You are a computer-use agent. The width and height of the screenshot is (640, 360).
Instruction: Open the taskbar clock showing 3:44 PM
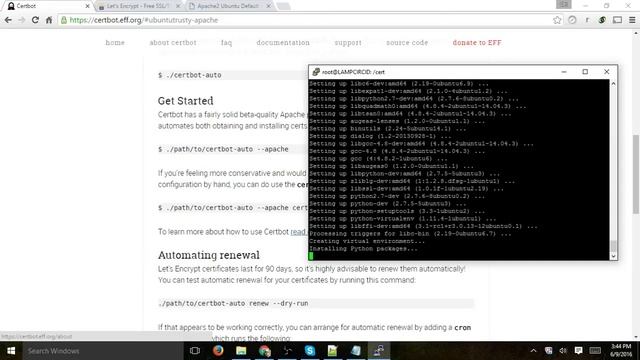point(621,351)
